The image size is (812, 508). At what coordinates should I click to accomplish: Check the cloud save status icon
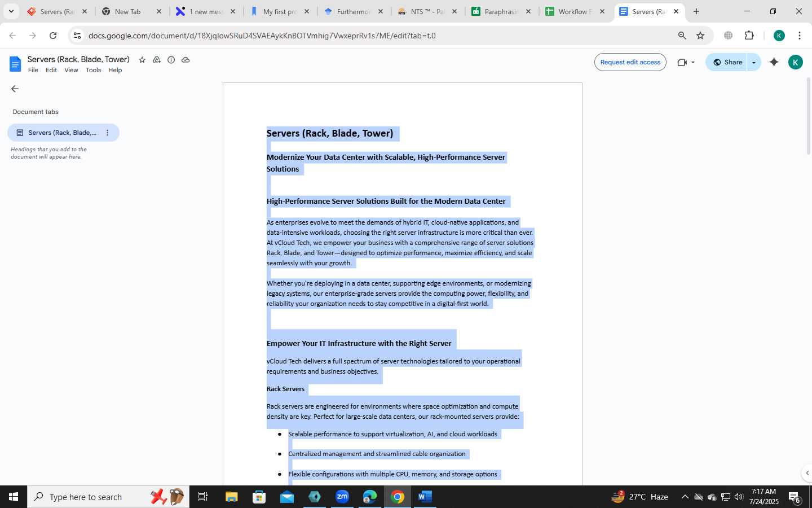point(186,60)
